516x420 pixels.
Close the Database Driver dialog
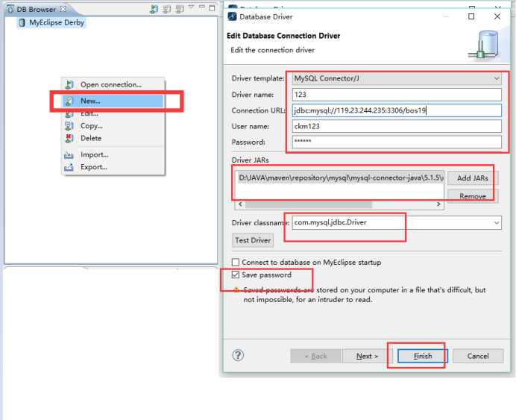click(x=497, y=16)
